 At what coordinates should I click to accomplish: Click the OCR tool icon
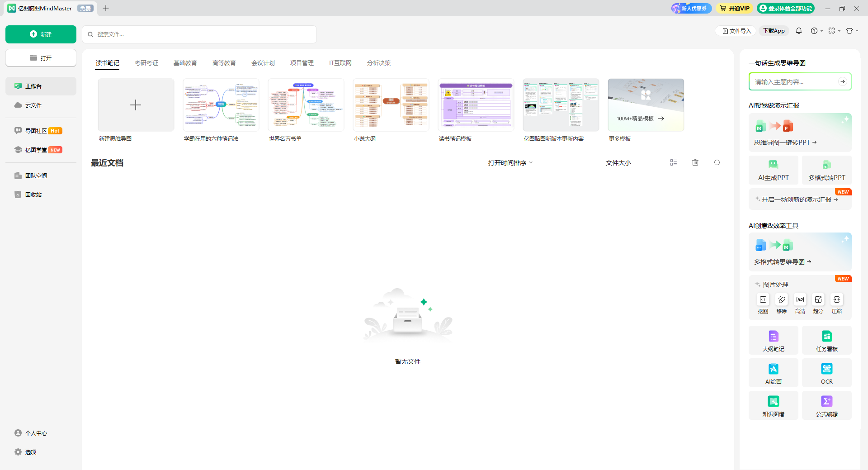826,370
